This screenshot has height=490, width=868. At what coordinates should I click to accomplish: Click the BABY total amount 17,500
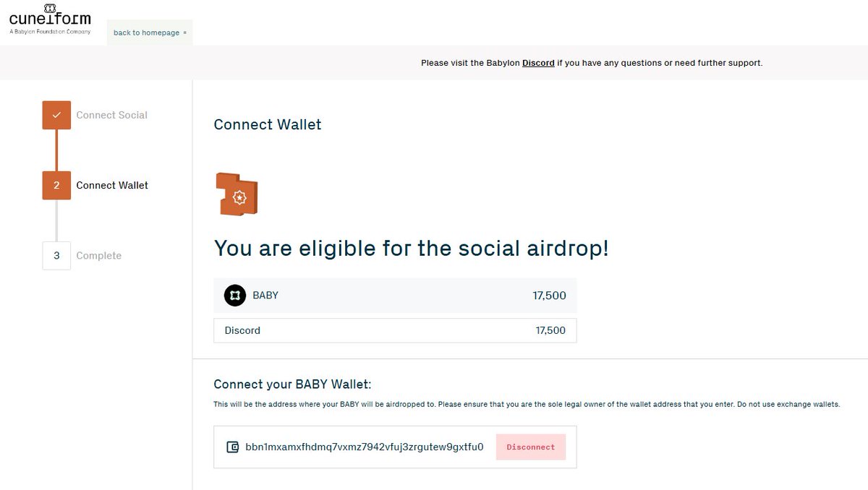(x=550, y=296)
